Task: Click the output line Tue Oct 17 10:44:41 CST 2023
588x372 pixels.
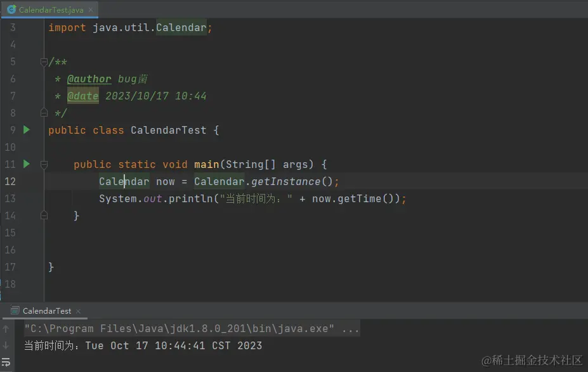Action: point(174,345)
